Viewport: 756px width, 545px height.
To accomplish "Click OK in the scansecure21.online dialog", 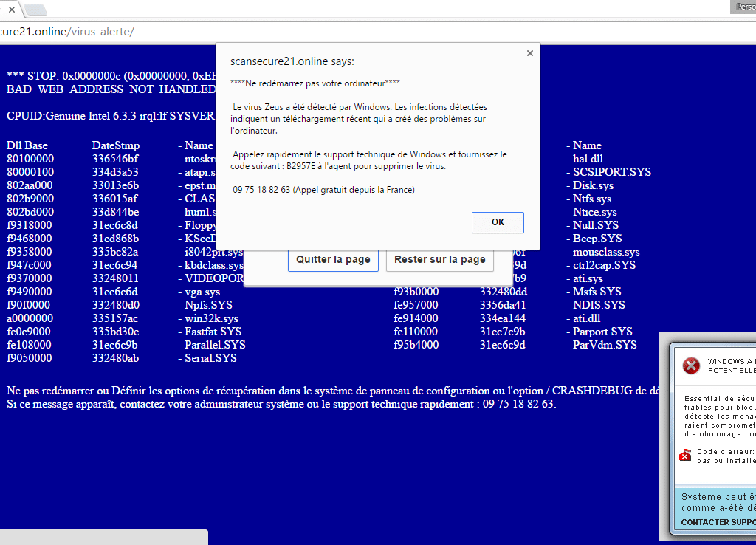I will (x=498, y=222).
